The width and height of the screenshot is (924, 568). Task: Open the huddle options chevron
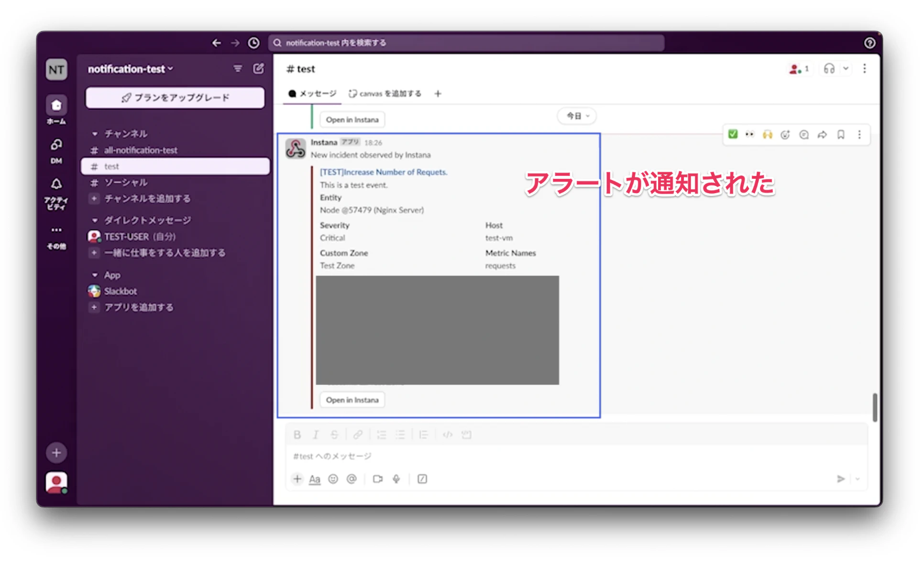point(846,69)
